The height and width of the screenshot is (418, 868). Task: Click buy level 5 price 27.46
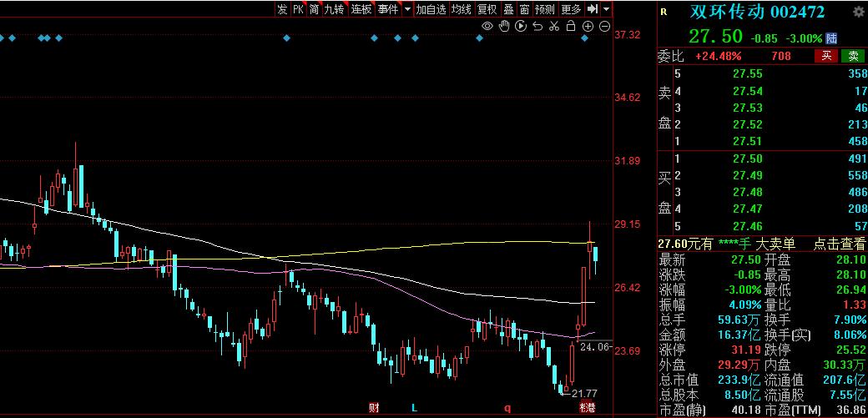click(747, 226)
